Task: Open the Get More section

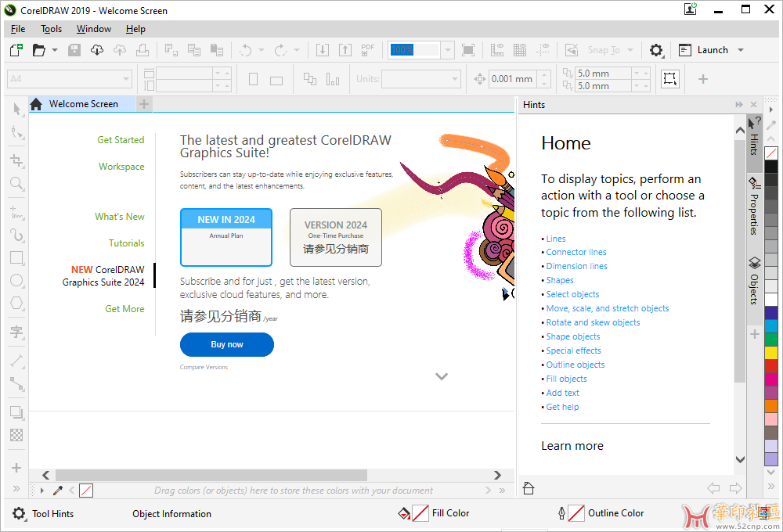Action: (124, 309)
